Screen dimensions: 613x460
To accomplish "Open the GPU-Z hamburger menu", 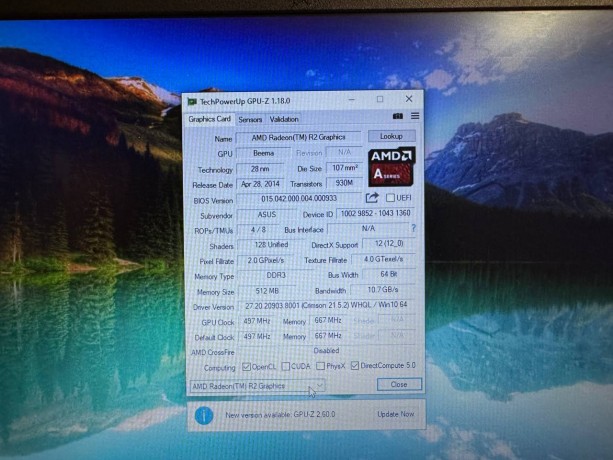I will (415, 116).
